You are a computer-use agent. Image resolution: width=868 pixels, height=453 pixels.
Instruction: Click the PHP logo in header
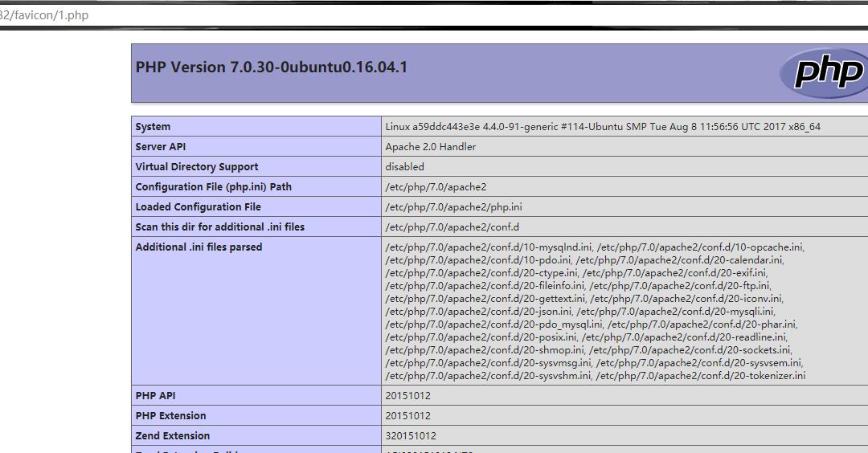[x=824, y=72]
